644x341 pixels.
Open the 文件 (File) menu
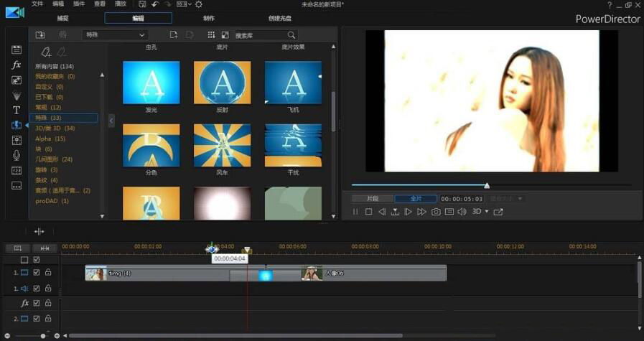tap(37, 4)
